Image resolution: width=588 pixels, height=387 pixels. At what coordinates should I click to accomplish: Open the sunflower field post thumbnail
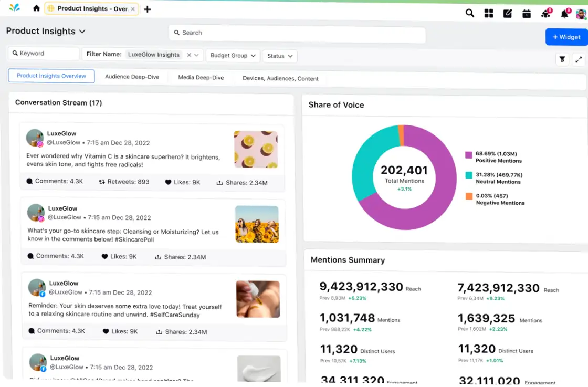click(257, 224)
